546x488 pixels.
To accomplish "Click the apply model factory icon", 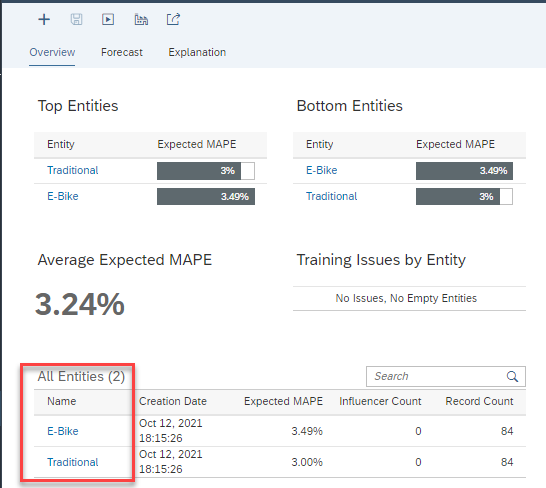I will [141, 20].
